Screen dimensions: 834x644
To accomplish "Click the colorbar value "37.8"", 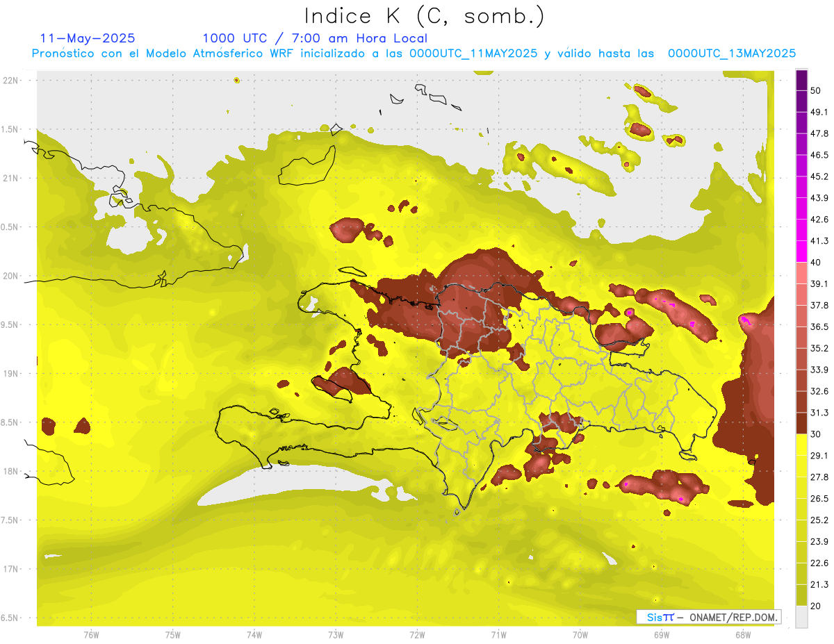I will coord(819,306).
